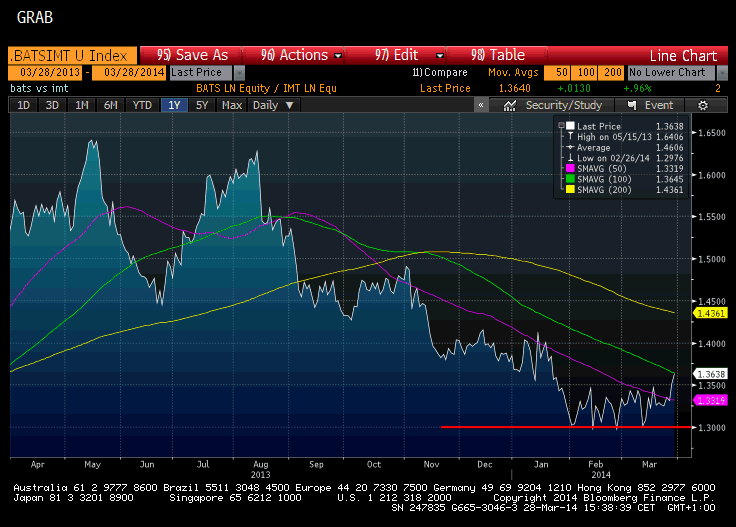Click 98) Table
736x527 pixels.
coord(497,55)
